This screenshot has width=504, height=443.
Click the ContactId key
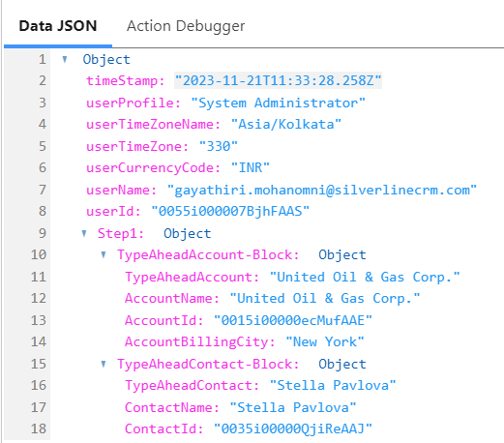pos(164,428)
